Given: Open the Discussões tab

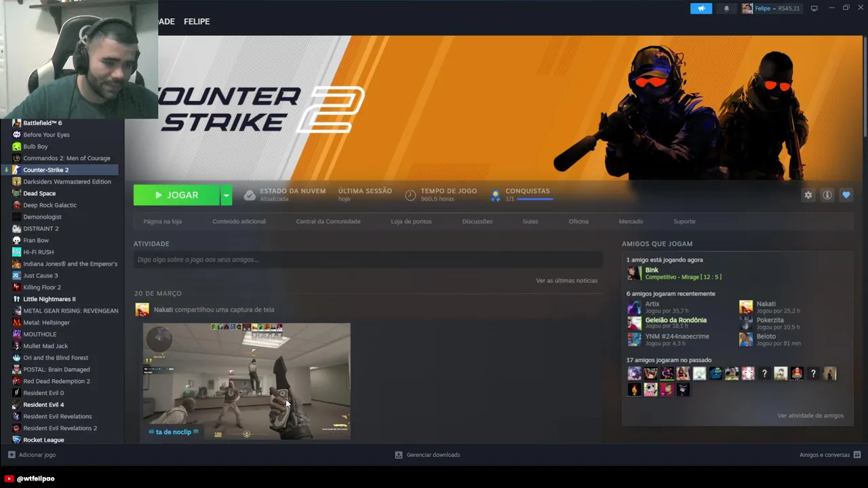Looking at the screenshot, I should [x=477, y=222].
